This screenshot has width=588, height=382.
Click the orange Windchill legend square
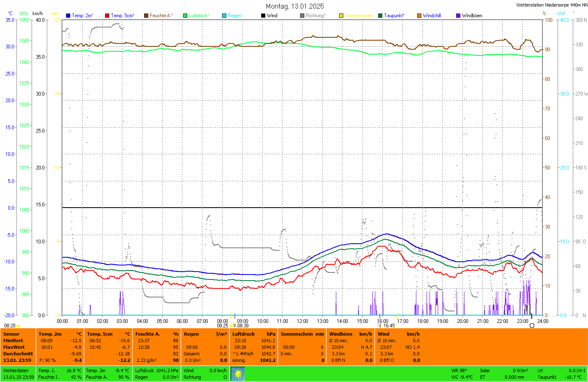click(x=419, y=16)
